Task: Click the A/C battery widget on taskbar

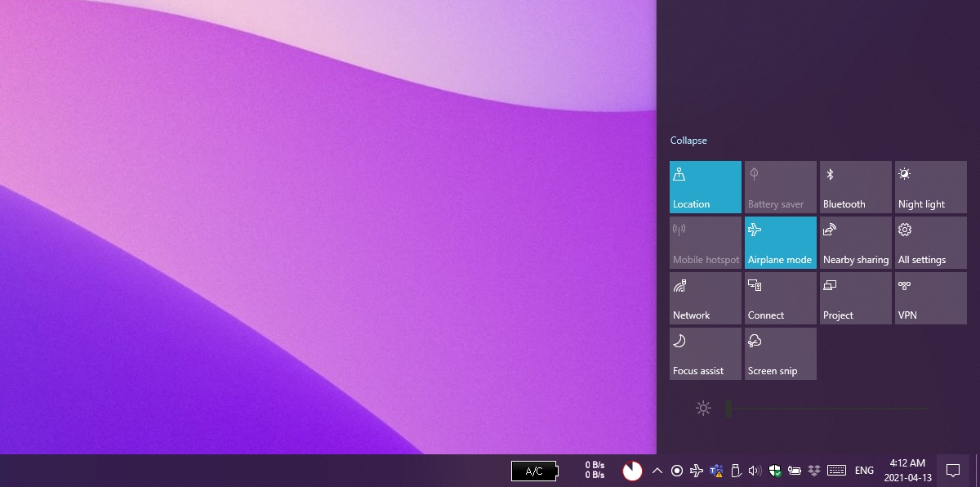Action: pyautogui.click(x=536, y=471)
